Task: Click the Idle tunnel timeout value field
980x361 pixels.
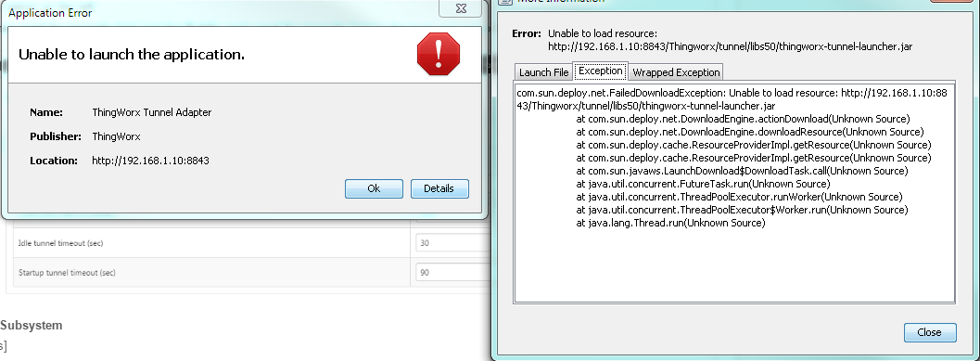Action: tap(452, 243)
